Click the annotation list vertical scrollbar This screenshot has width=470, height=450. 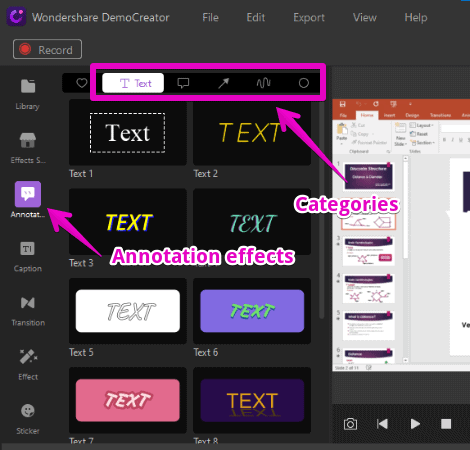tap(321, 210)
